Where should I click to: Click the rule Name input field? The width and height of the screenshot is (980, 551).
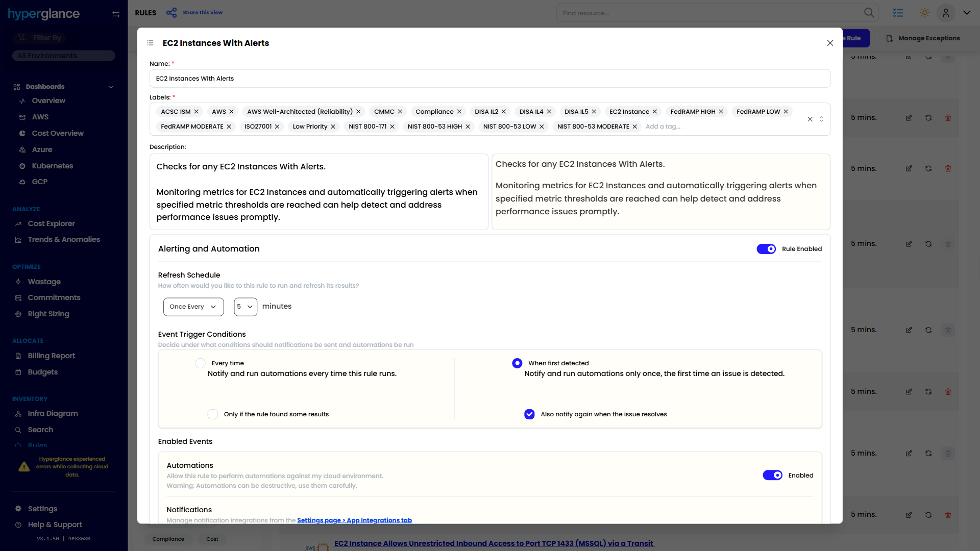click(x=489, y=79)
